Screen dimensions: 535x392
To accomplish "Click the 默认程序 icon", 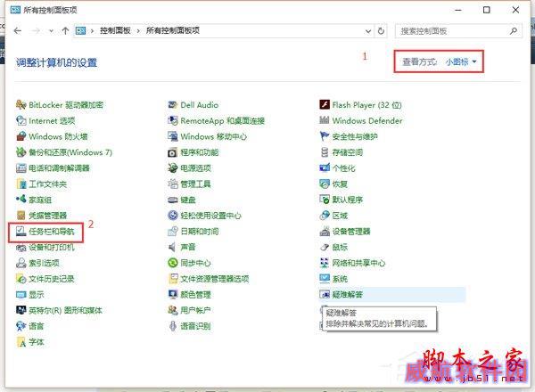I will tap(325, 200).
